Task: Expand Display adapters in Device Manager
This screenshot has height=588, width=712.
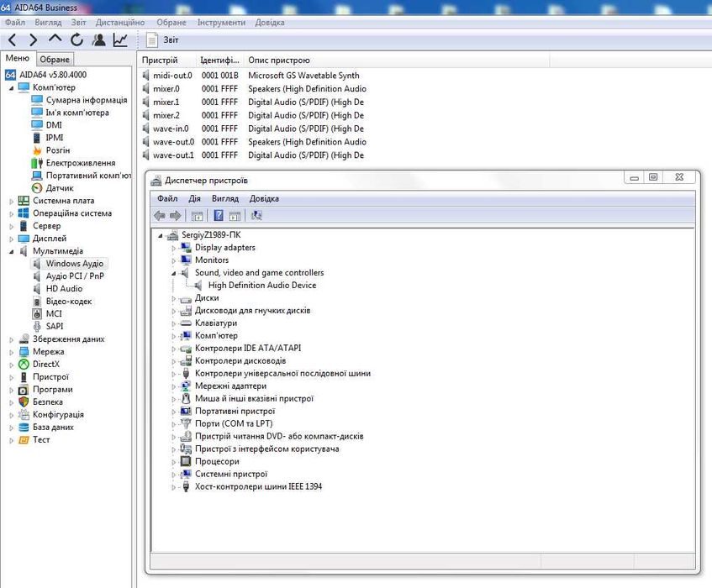Action: click(173, 248)
